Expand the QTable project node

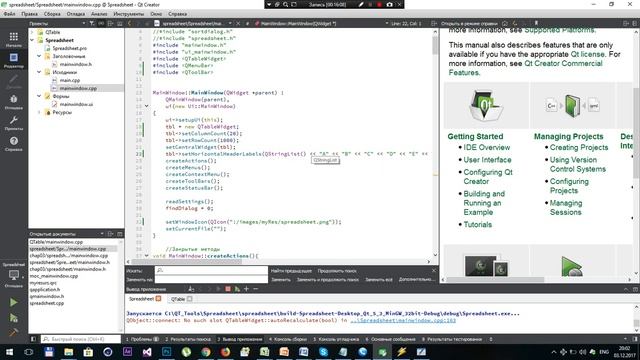point(32,32)
